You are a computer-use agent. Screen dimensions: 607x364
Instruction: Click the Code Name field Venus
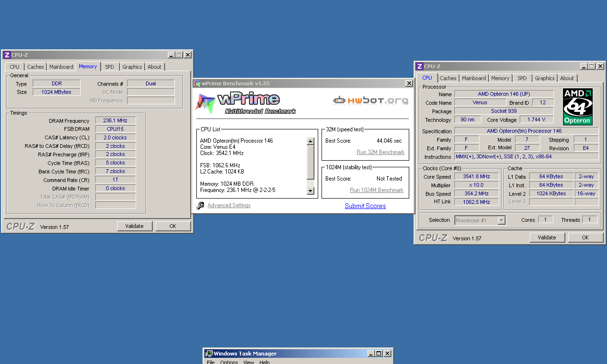(480, 102)
